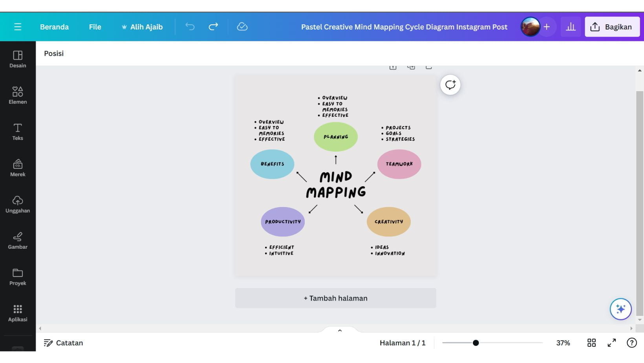Click the redo arrow icon
This screenshot has width=644, height=363.
click(x=213, y=27)
